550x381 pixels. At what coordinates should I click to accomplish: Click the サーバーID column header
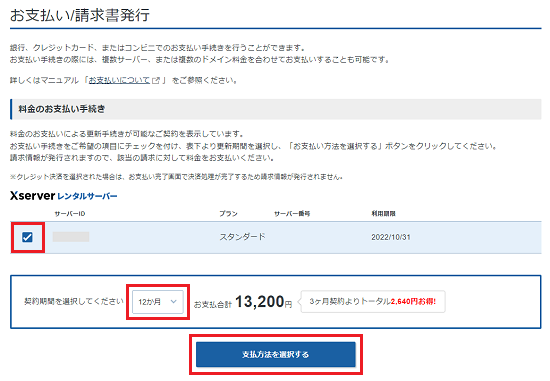(x=70, y=214)
